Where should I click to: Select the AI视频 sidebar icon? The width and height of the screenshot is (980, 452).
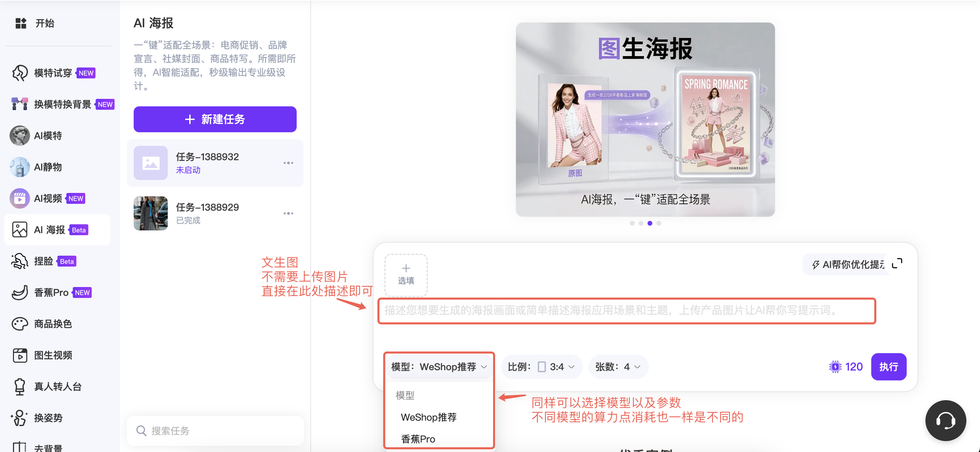(x=19, y=198)
